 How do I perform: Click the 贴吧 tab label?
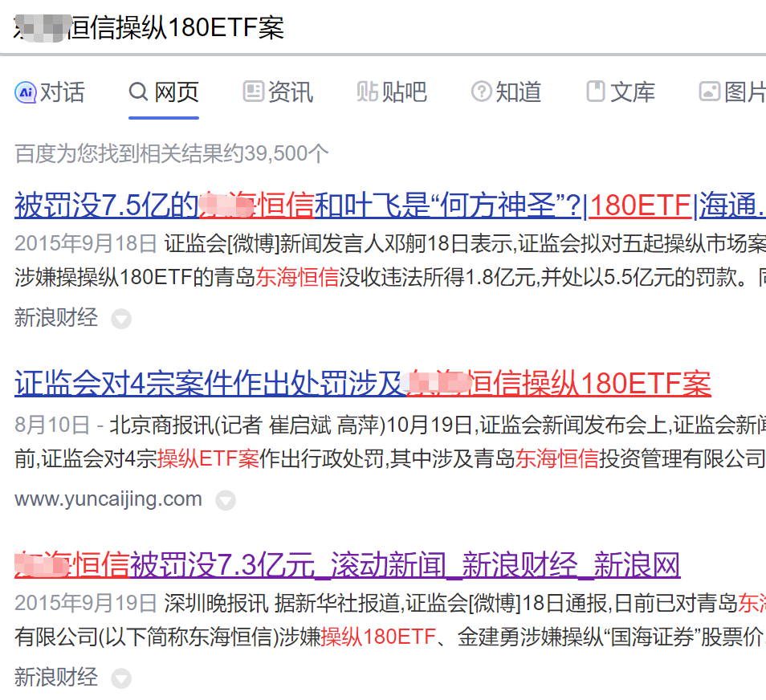pyautogui.click(x=404, y=92)
